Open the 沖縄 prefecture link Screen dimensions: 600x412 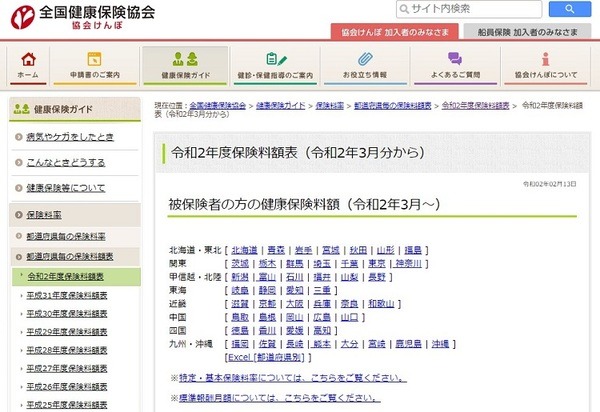(440, 344)
